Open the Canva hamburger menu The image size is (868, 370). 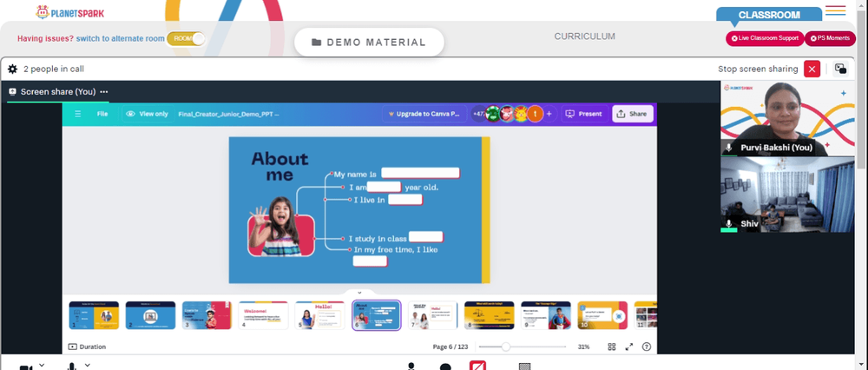[78, 114]
